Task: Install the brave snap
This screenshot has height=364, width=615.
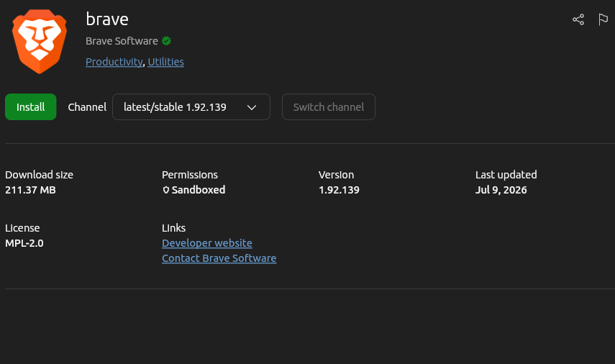Action: (31, 106)
